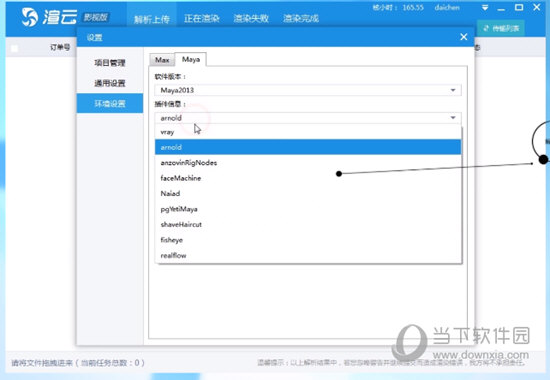This screenshot has width=550, height=380.
Task: Switch to the Maya tab
Action: tap(190, 59)
